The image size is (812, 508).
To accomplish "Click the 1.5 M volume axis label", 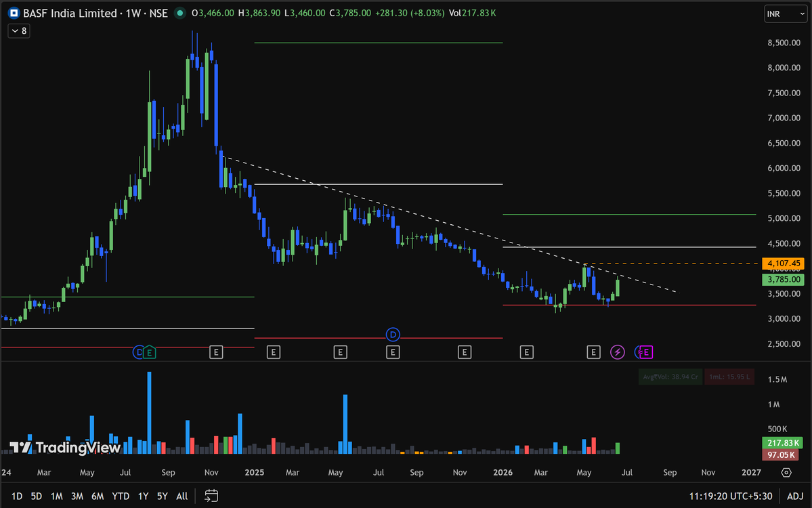I will [x=777, y=379].
